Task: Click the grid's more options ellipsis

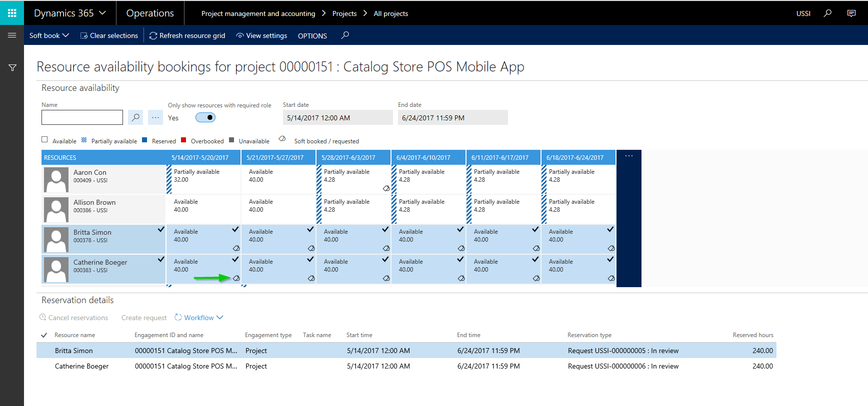Action: [x=628, y=156]
